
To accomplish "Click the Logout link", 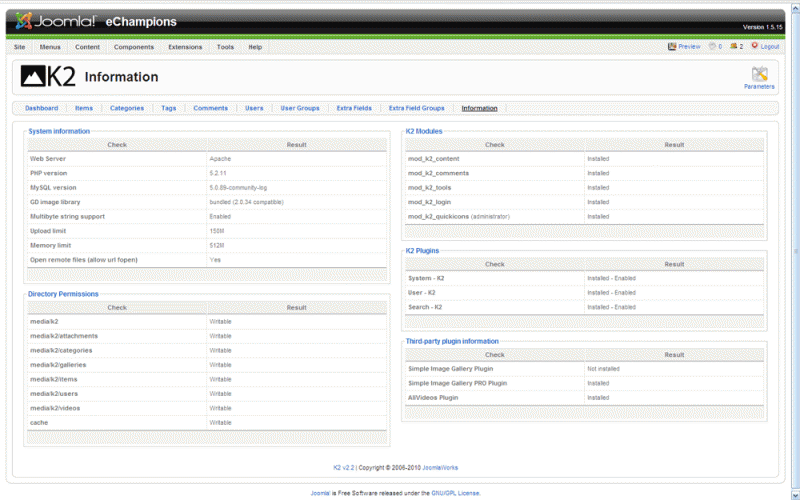I will tap(770, 46).
